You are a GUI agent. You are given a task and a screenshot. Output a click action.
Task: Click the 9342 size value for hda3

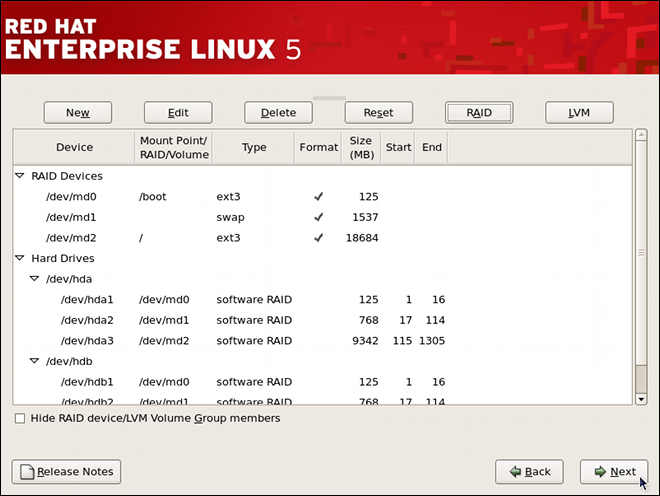click(x=365, y=341)
